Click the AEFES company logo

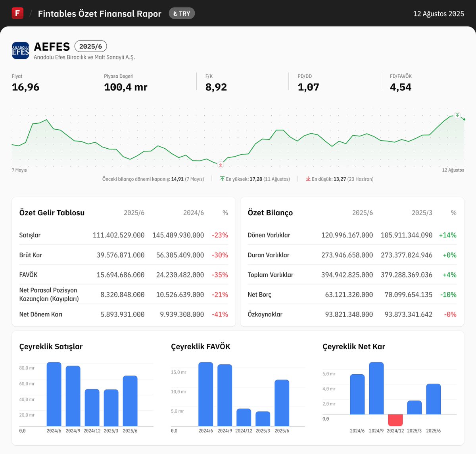pyautogui.click(x=20, y=50)
